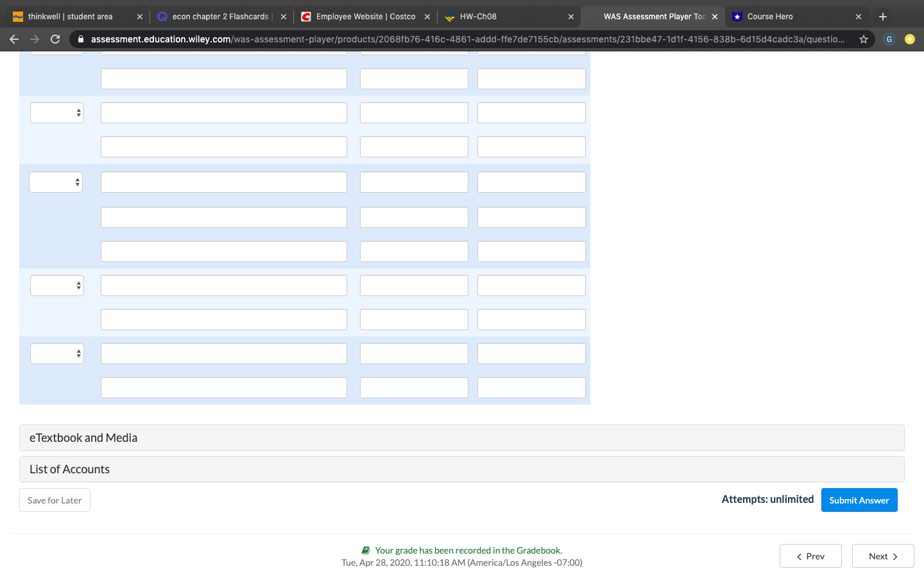
Task: Click Save for Later button
Action: pyautogui.click(x=55, y=500)
